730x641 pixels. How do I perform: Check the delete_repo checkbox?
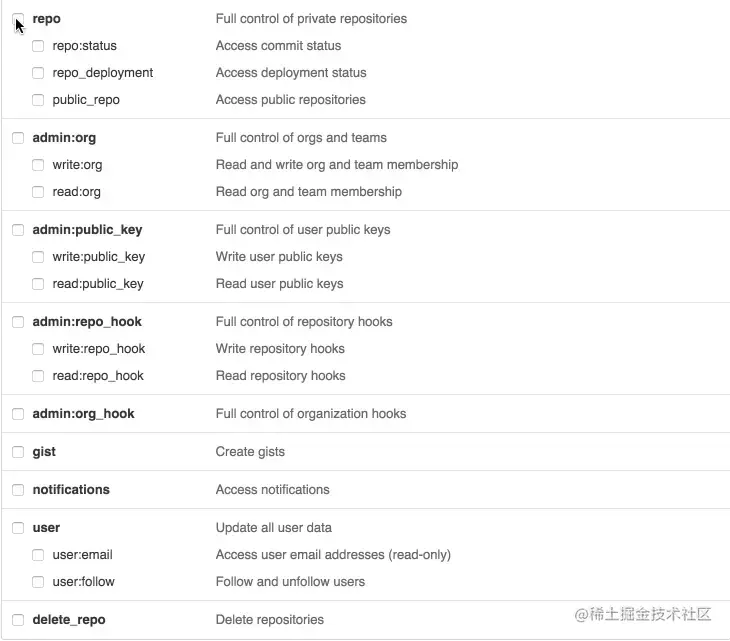pos(18,620)
